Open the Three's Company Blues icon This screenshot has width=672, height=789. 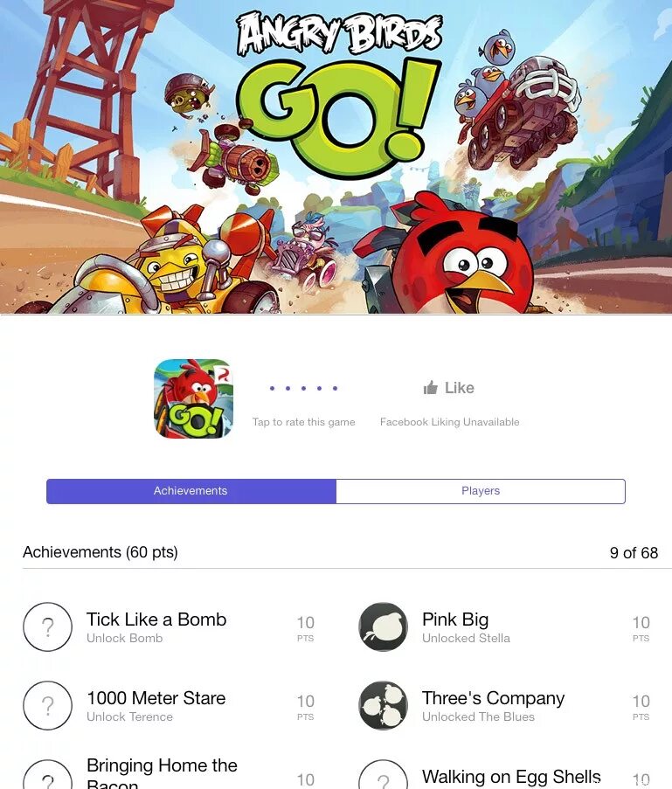tap(383, 705)
